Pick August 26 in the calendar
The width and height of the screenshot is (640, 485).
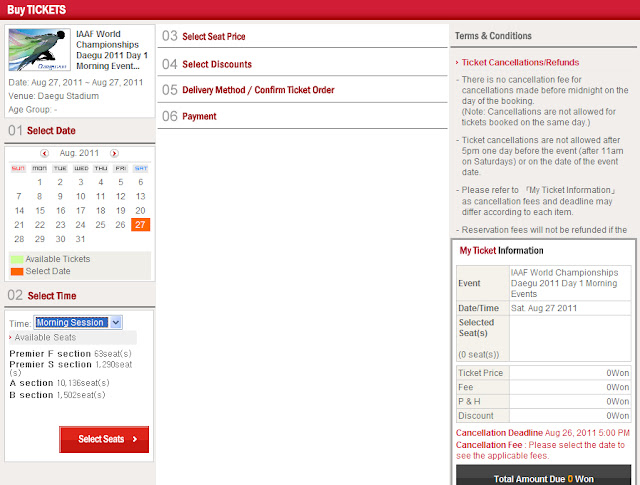coord(120,225)
